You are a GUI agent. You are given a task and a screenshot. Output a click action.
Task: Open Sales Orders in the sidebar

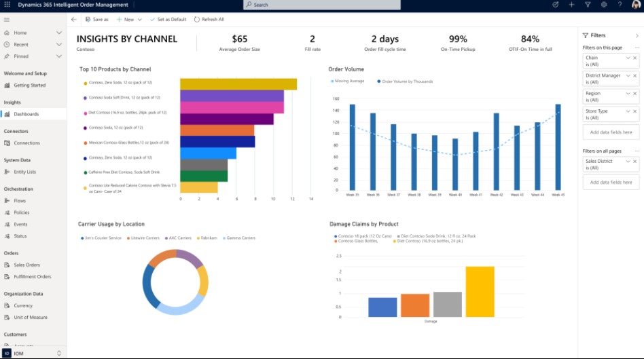click(26, 265)
